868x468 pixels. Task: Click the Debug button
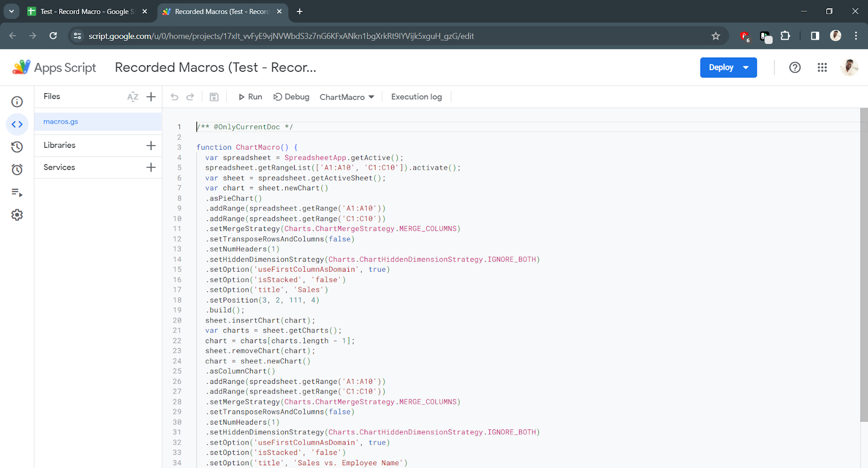click(x=291, y=97)
